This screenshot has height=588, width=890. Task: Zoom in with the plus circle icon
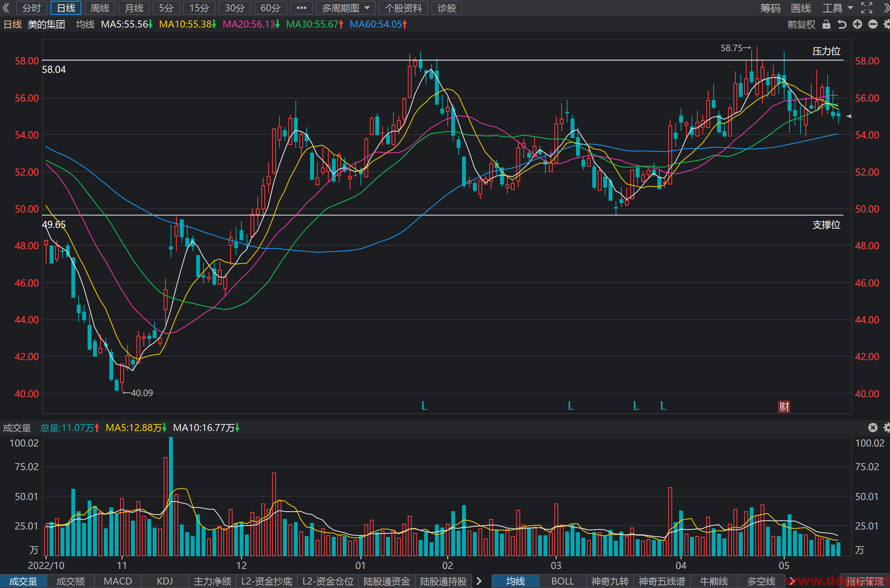[x=857, y=24]
